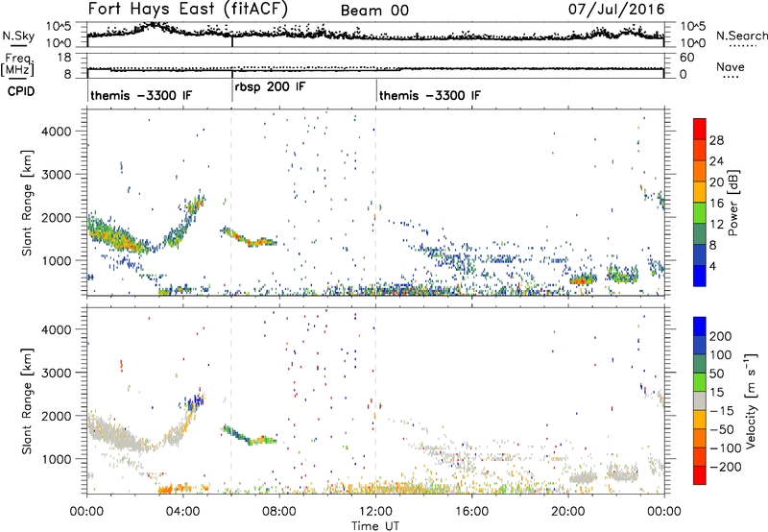The width and height of the screenshot is (768, 532).
Task: Click the 4000 tick of the power panel
Action: click(x=56, y=132)
